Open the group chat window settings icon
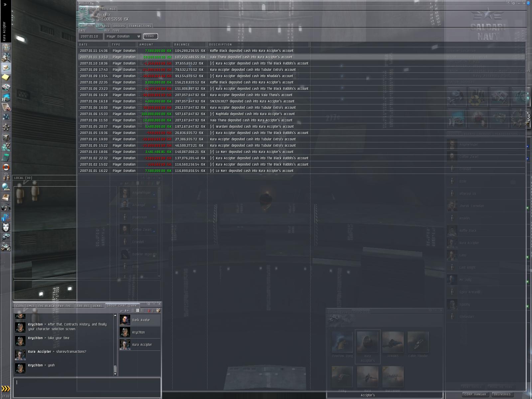Image resolution: width=532 pixels, height=399 pixels. 149,304
